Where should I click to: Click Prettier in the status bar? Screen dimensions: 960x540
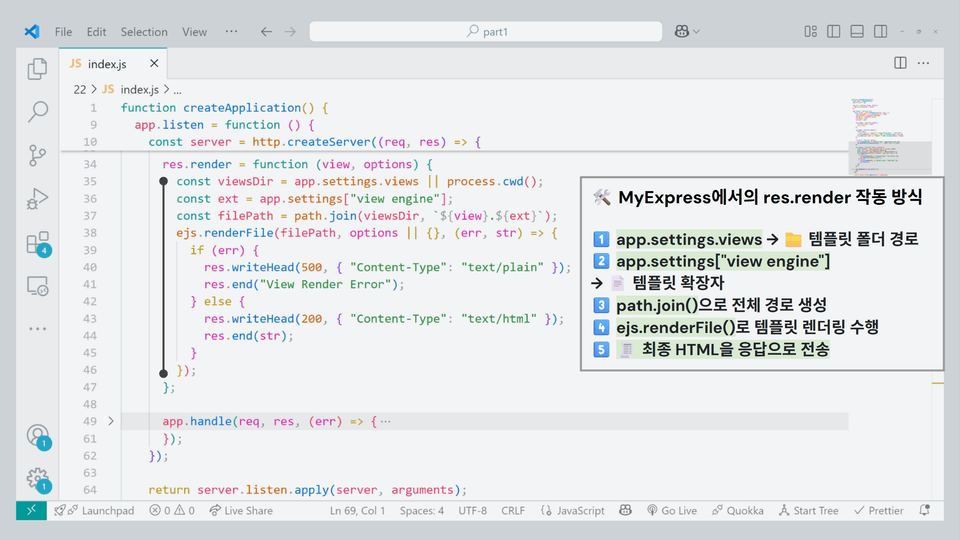(x=879, y=511)
